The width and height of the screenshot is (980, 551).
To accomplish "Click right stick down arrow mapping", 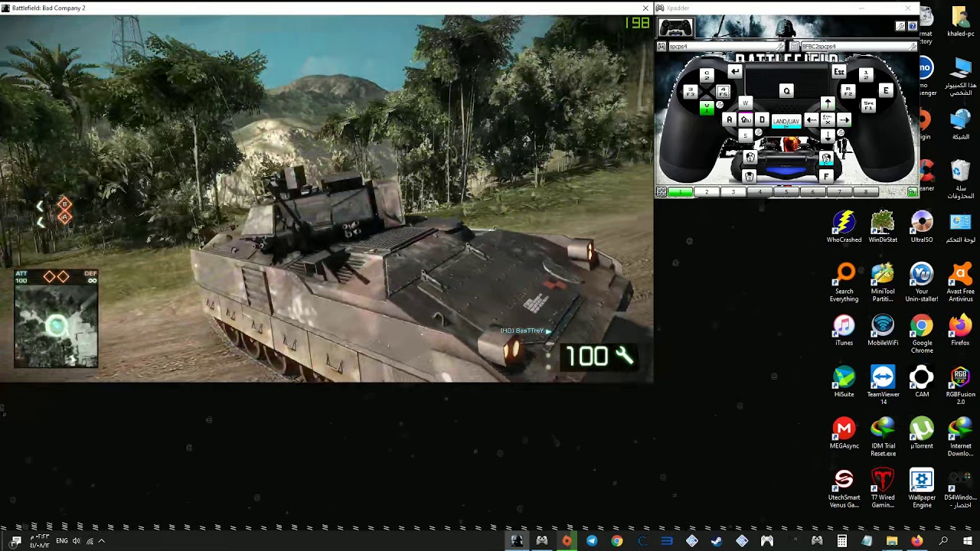I will point(828,135).
